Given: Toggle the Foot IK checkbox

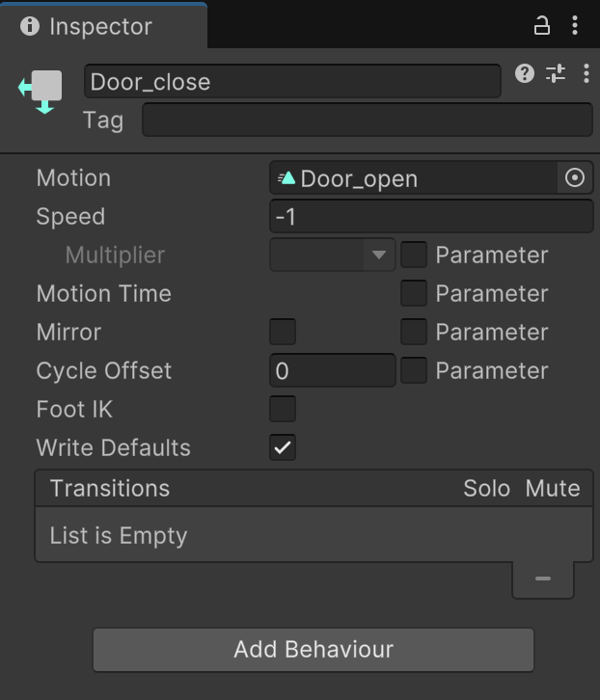Looking at the screenshot, I should coord(283,410).
